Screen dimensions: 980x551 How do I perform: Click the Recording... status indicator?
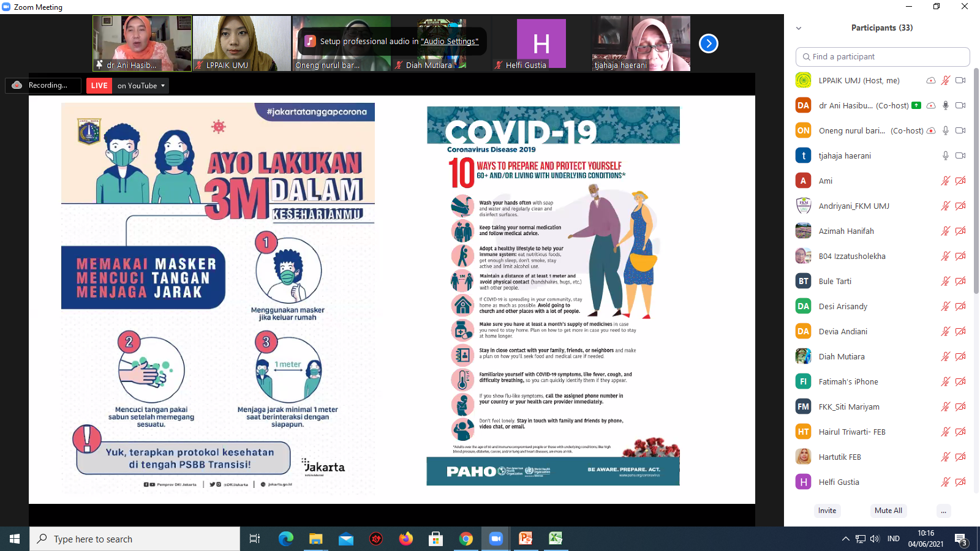pos(43,85)
